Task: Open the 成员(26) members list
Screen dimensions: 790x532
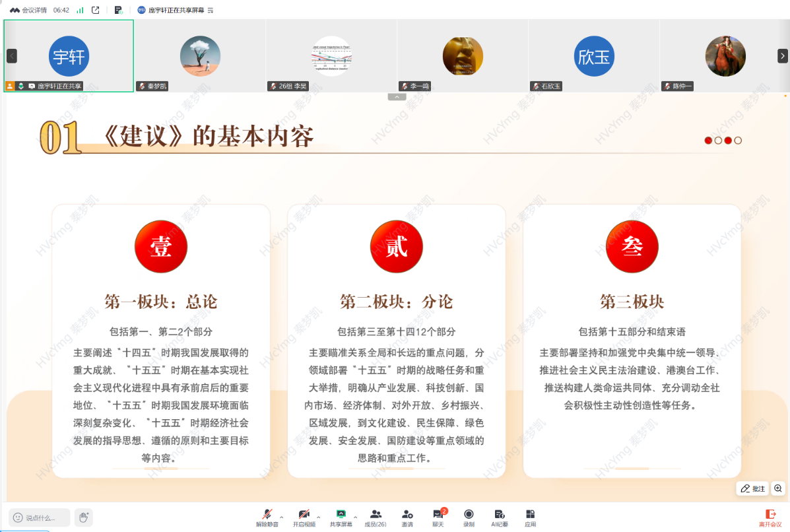Action: coord(376,517)
